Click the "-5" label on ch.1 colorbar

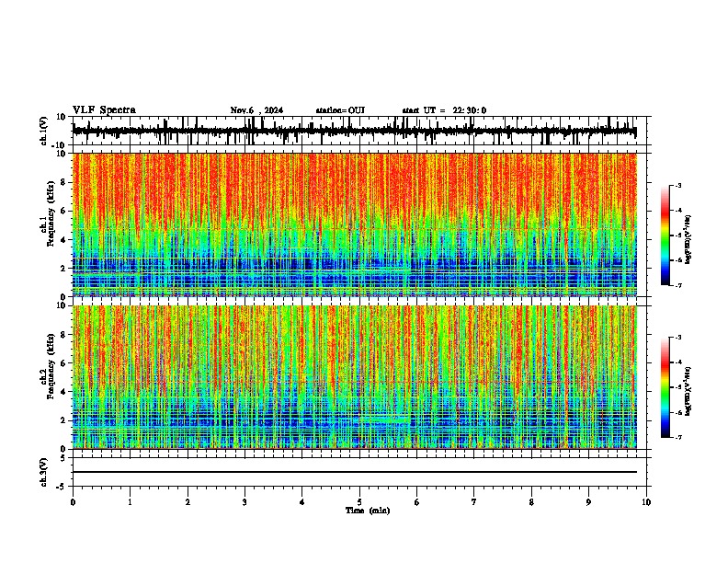pos(677,236)
